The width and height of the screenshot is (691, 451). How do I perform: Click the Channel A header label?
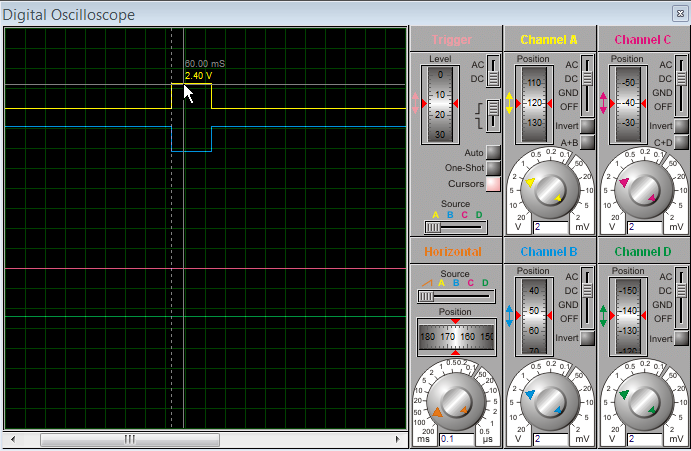549,40
